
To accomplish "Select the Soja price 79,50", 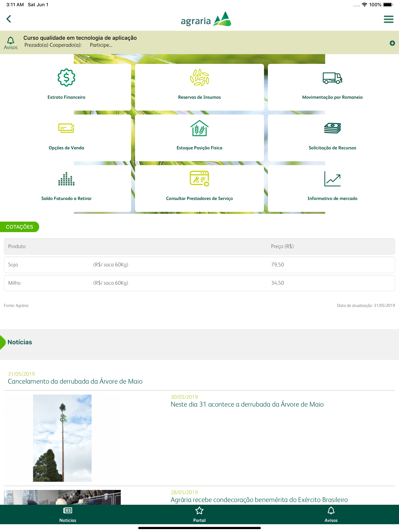I will (x=277, y=265).
